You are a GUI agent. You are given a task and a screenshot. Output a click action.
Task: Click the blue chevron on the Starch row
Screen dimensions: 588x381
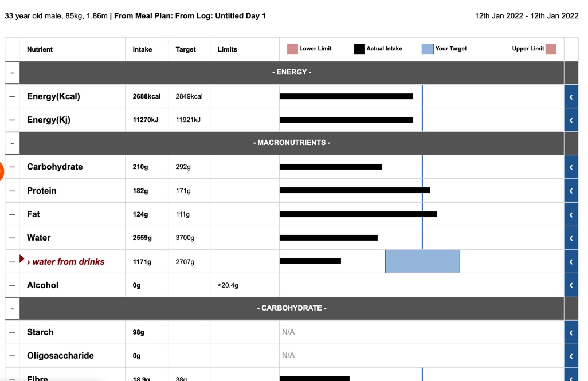pos(571,332)
